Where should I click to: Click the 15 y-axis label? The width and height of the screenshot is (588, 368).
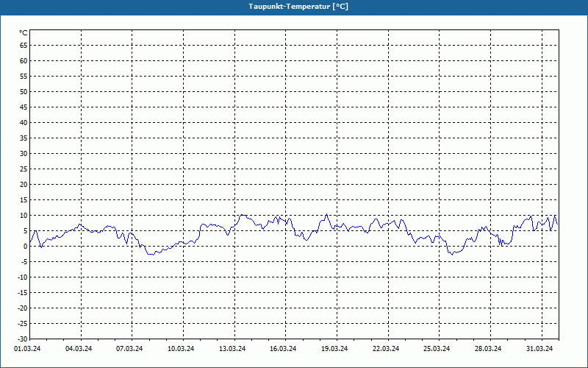24,199
